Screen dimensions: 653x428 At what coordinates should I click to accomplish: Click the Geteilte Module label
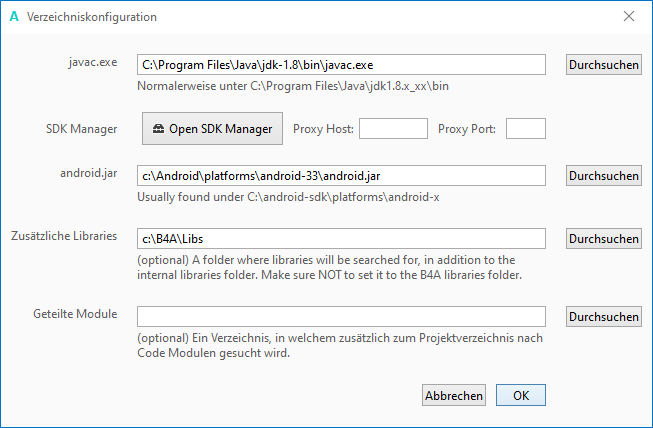click(x=75, y=314)
